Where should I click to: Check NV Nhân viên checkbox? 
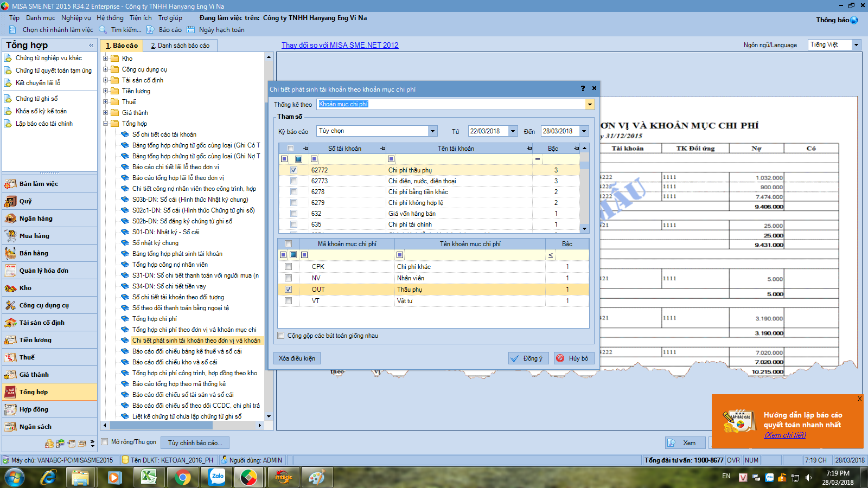point(288,278)
